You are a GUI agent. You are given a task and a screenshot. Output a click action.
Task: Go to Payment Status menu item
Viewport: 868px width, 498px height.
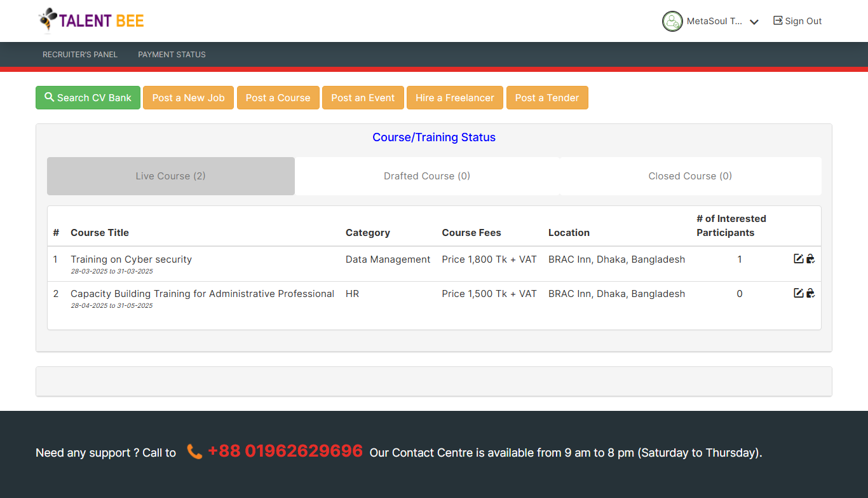pyautogui.click(x=172, y=55)
